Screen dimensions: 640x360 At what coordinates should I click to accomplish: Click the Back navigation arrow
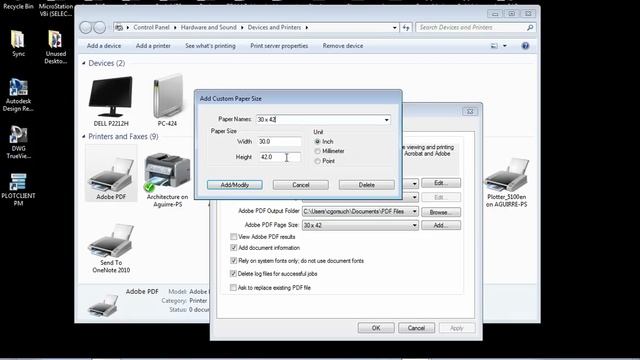(x=86, y=27)
